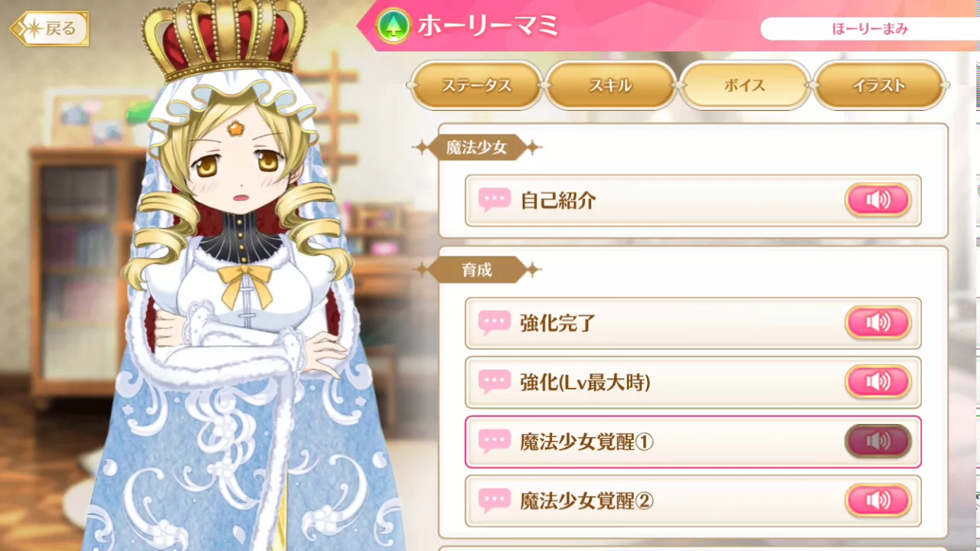Play the 魔法少女覚醒② voice speaker icon
This screenshot has width=980, height=551.
pos(878,500)
